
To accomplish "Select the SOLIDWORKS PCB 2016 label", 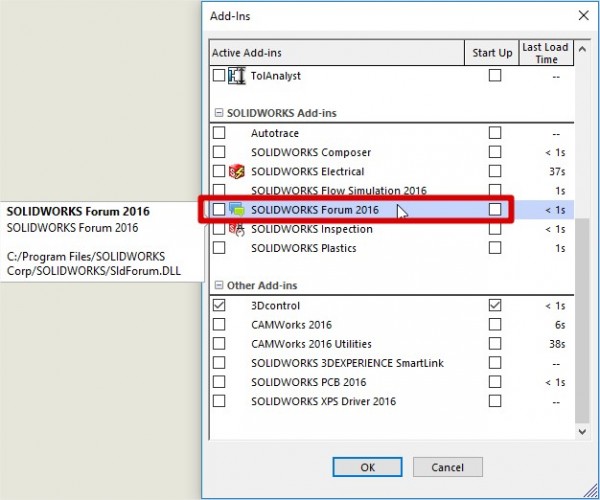I will tap(308, 382).
